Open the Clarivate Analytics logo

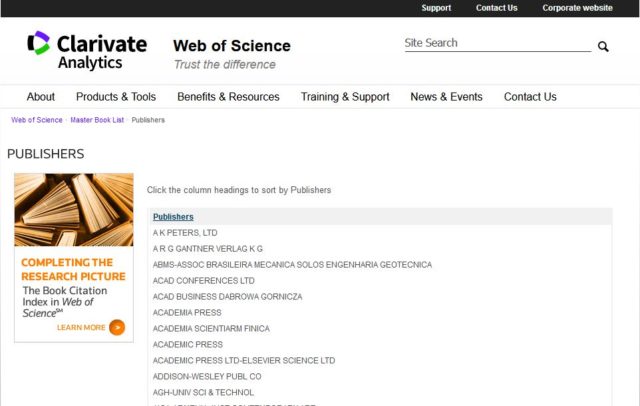87,51
